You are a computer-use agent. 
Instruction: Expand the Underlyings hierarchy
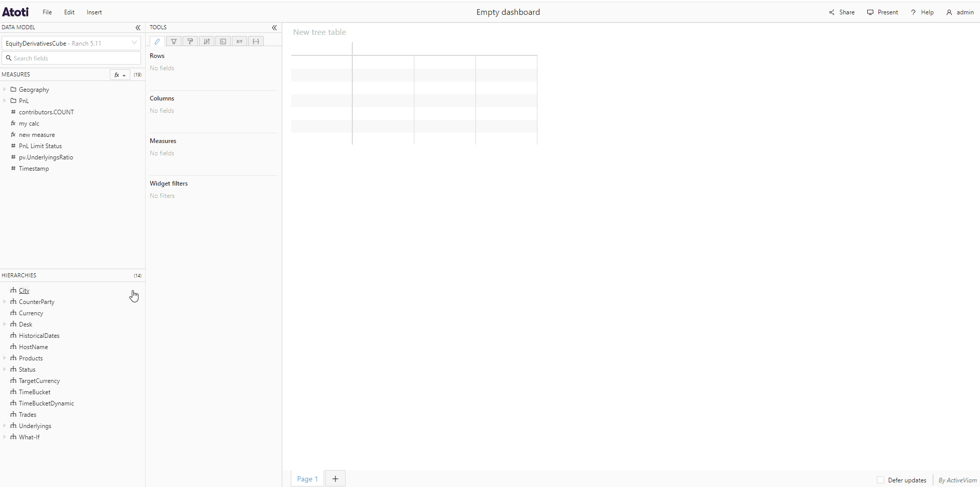coord(5,425)
